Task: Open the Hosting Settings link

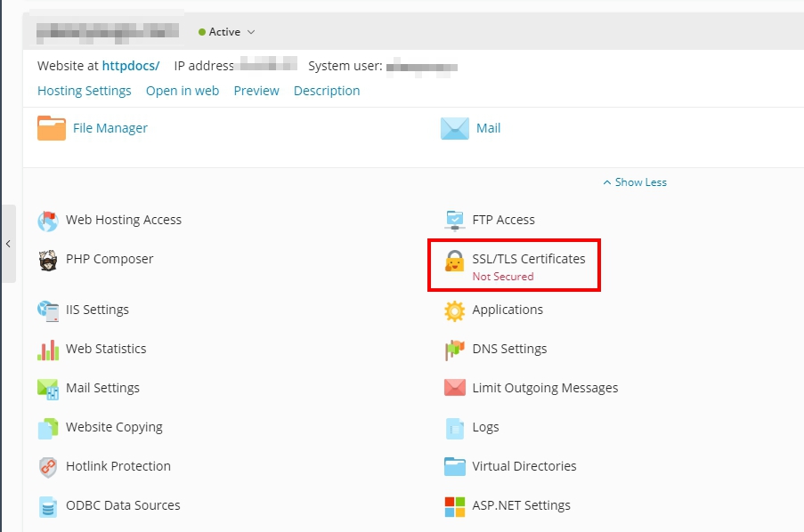Action: coord(85,91)
